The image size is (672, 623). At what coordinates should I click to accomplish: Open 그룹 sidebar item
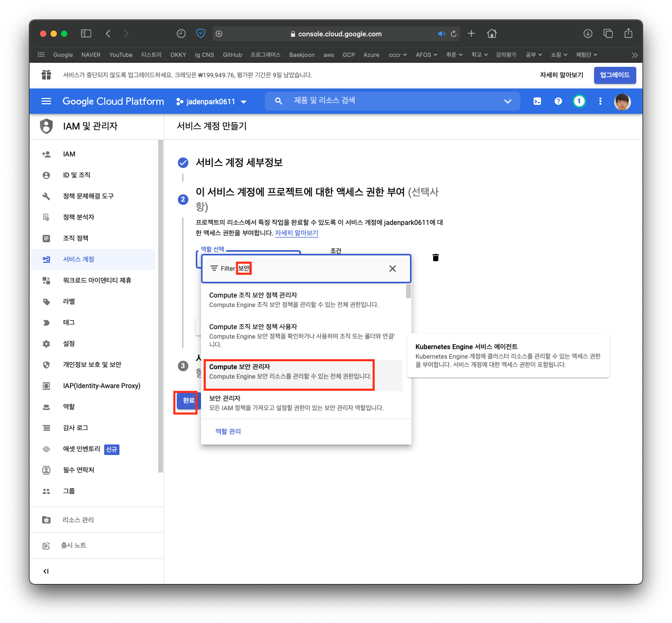[93, 491]
